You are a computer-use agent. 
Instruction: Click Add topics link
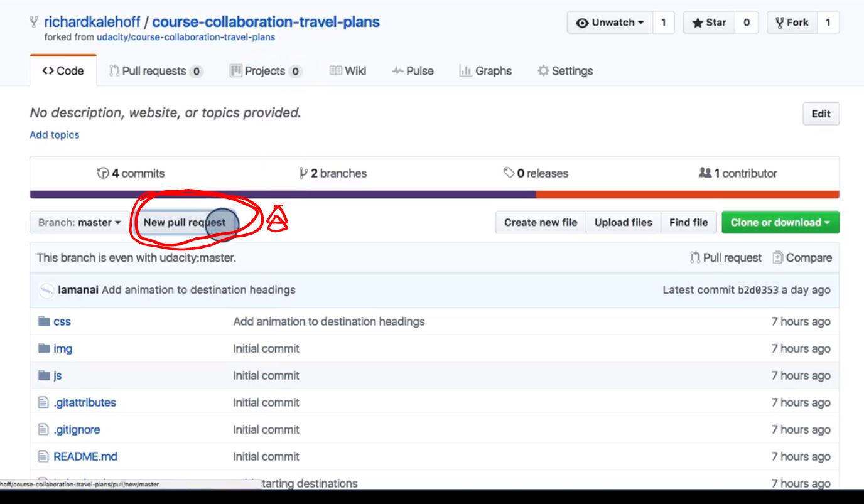55,135
